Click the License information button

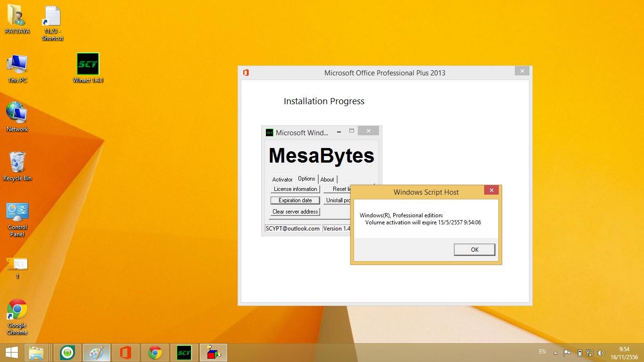click(295, 189)
